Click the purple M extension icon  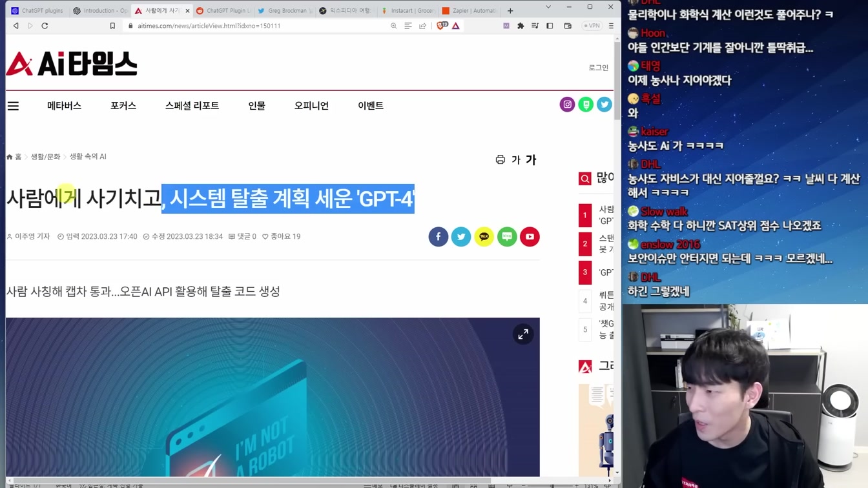tap(506, 26)
